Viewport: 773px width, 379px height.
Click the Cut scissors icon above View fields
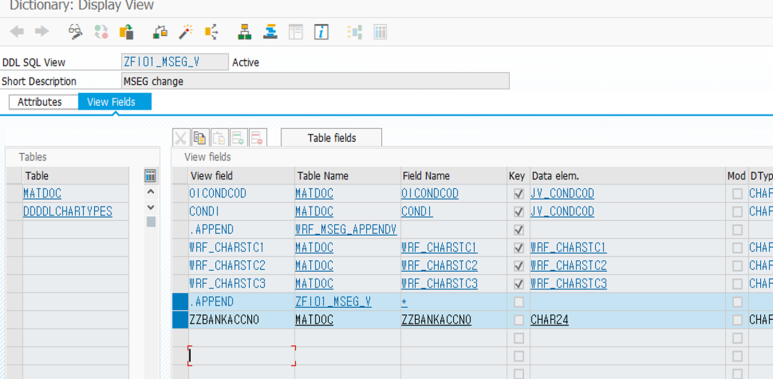[181, 138]
